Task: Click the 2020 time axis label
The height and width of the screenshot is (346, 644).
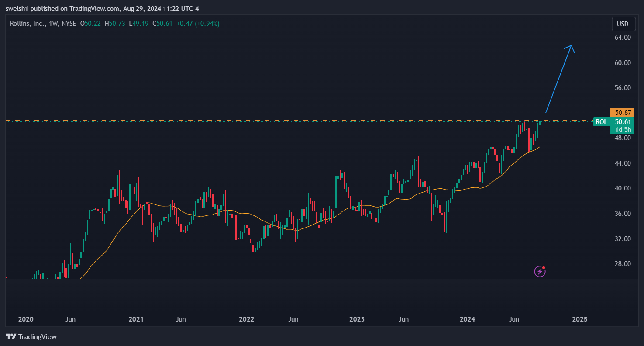Action: (x=25, y=319)
